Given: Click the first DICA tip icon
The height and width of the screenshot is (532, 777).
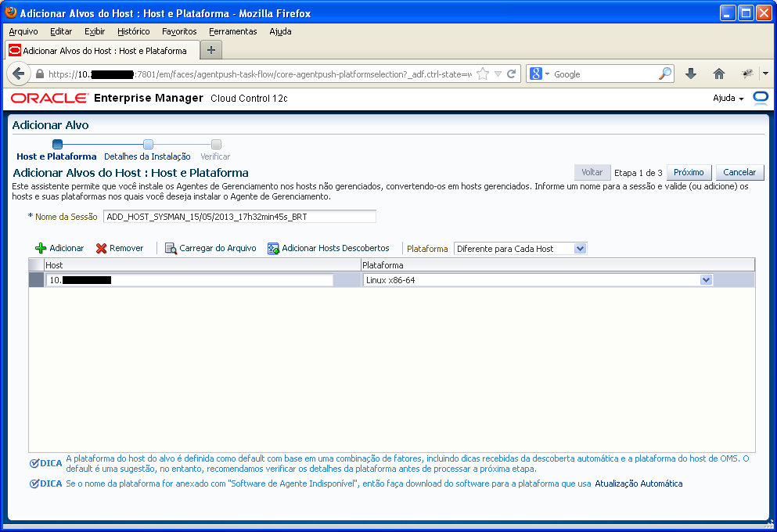Looking at the screenshot, I should pyautogui.click(x=34, y=463).
